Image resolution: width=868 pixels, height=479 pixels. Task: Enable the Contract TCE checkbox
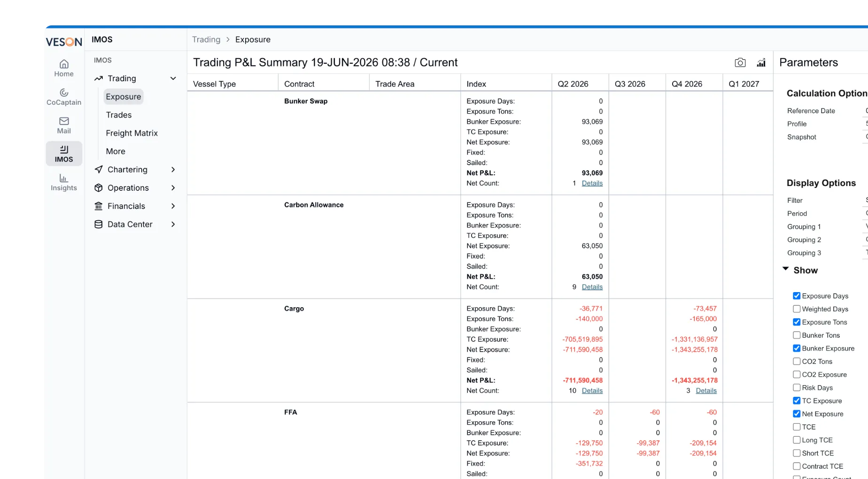(797, 467)
